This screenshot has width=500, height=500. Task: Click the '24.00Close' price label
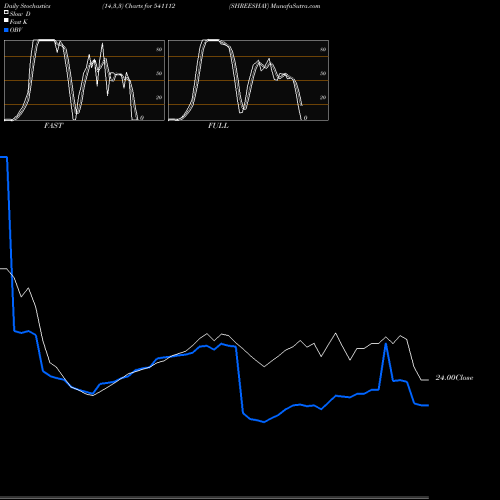[x=454, y=378]
